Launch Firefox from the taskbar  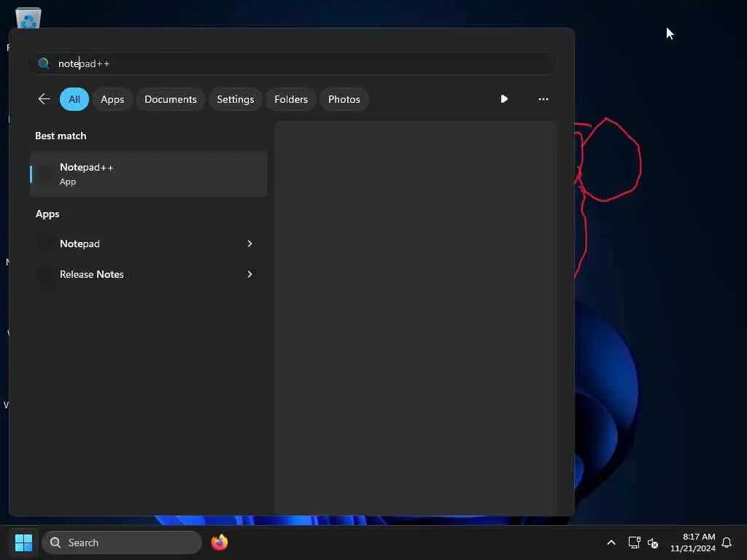click(220, 542)
